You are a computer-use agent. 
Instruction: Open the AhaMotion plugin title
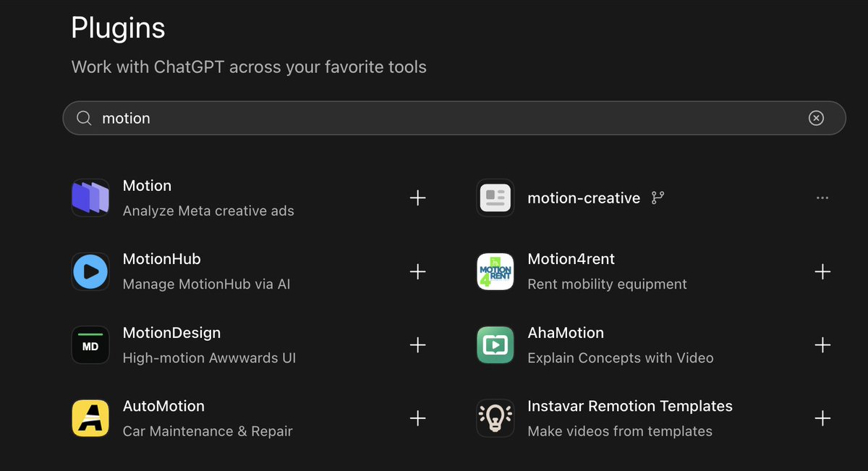click(566, 333)
